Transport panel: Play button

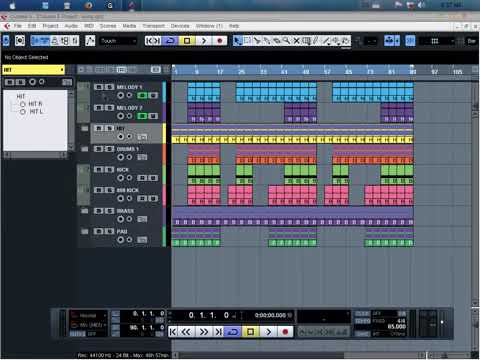coord(268,332)
